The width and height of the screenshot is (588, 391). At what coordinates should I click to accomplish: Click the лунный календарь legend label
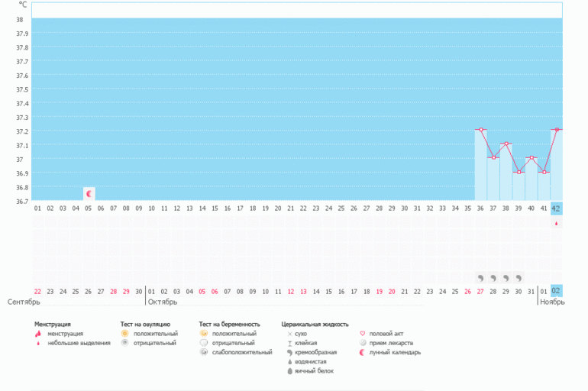coord(395,352)
